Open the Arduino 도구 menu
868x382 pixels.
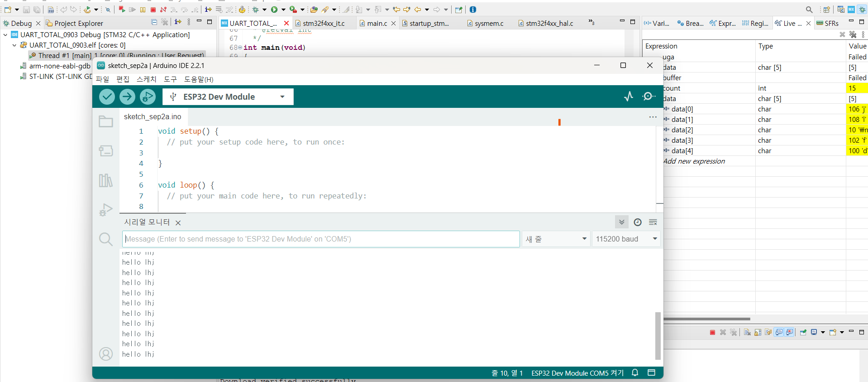point(170,79)
